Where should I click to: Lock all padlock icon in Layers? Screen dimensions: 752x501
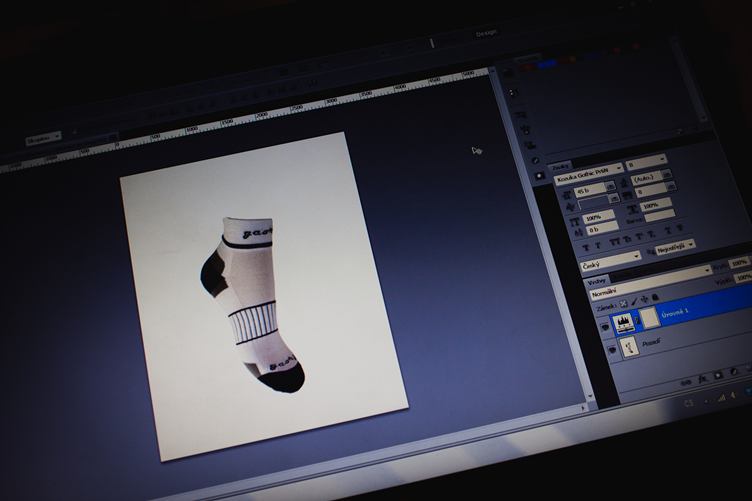coord(655,297)
